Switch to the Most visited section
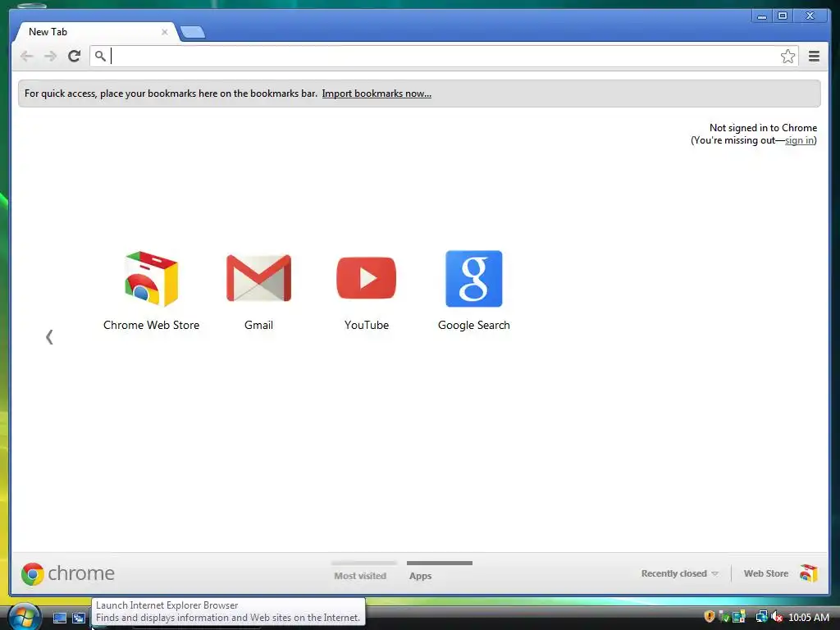The image size is (840, 630). (360, 576)
